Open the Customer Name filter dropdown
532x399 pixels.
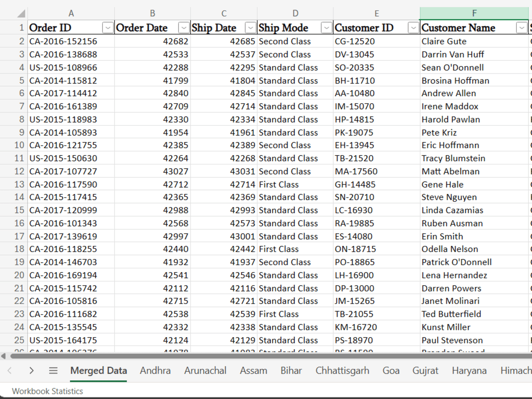(521, 28)
